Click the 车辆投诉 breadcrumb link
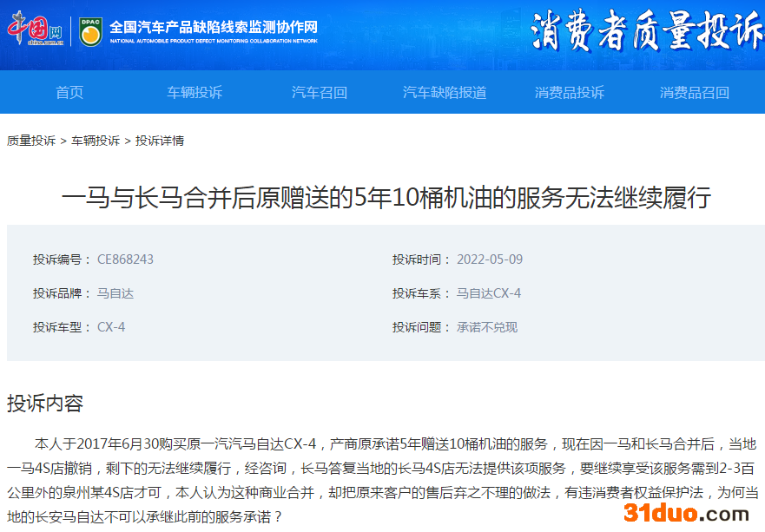 96,141
